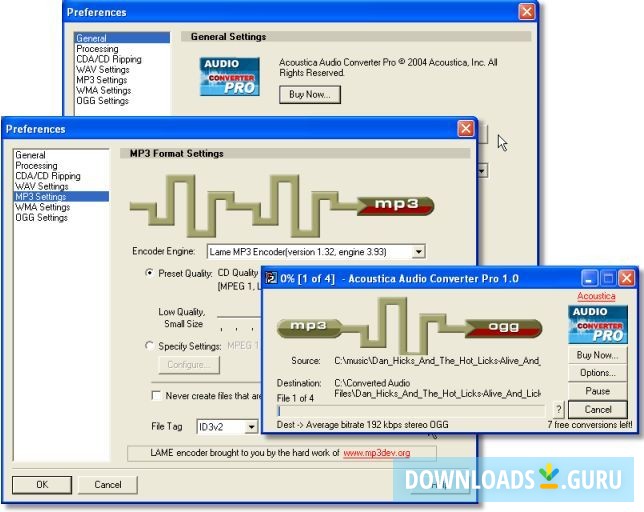Click the disabled Configure button
This screenshot has width=644, height=512.
[189, 365]
